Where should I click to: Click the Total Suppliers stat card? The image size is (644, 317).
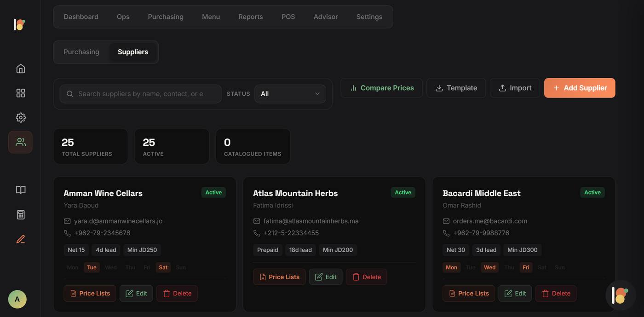click(x=91, y=146)
